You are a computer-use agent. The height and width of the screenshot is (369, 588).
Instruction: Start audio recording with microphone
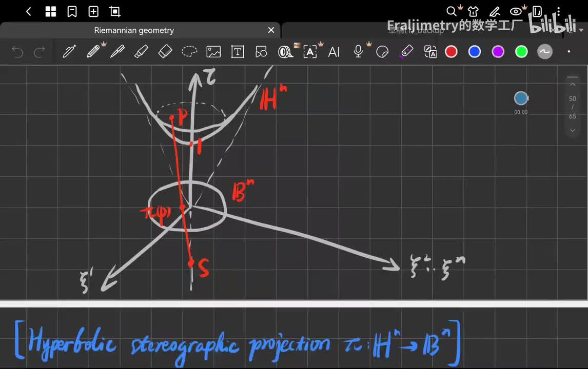coord(358,52)
